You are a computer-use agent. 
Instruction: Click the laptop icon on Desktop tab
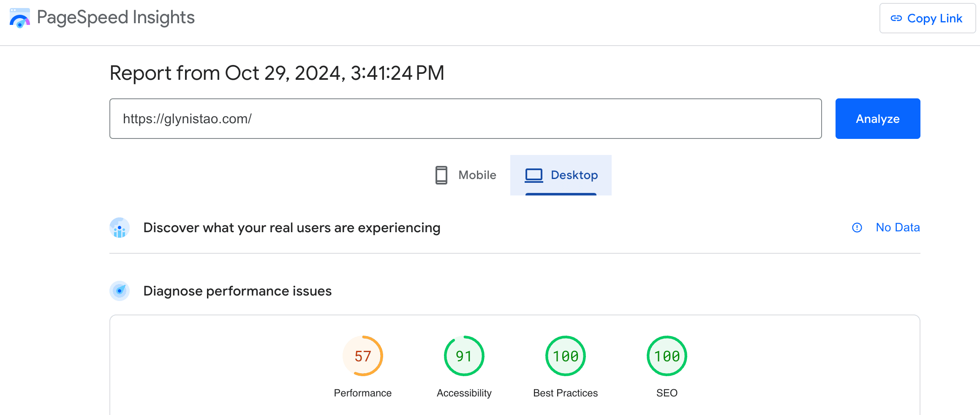534,176
